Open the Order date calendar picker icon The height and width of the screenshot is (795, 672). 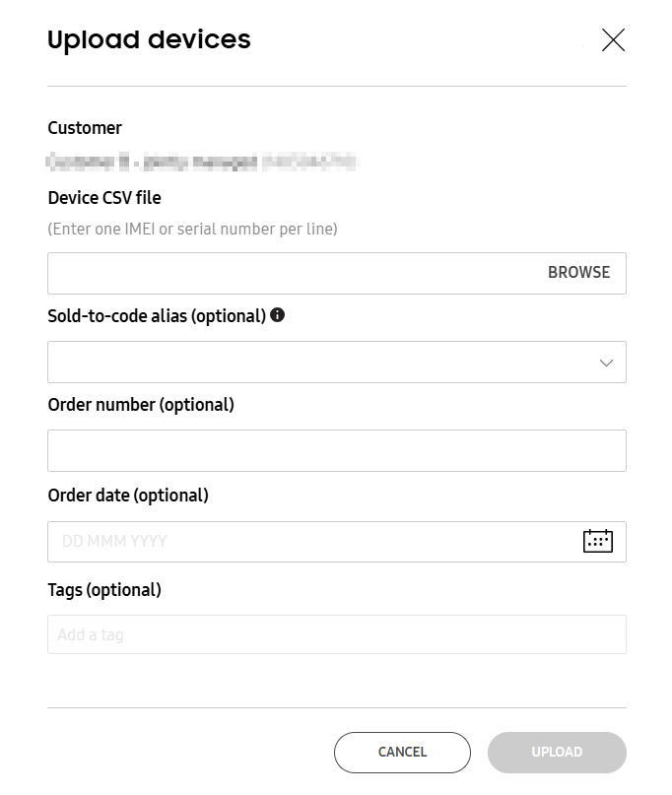597,541
